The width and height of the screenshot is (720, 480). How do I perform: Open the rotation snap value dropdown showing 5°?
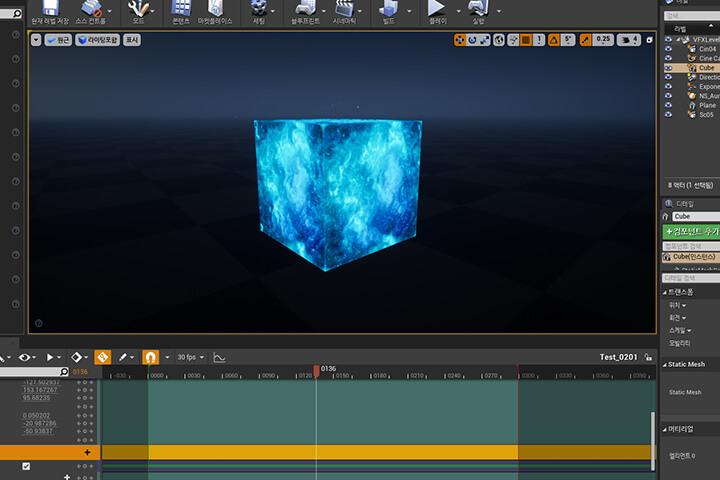[568, 40]
